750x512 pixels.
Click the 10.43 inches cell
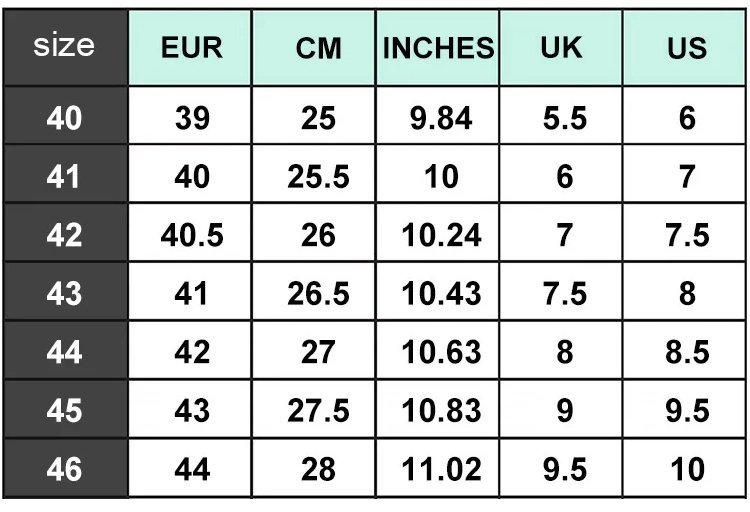(x=441, y=293)
